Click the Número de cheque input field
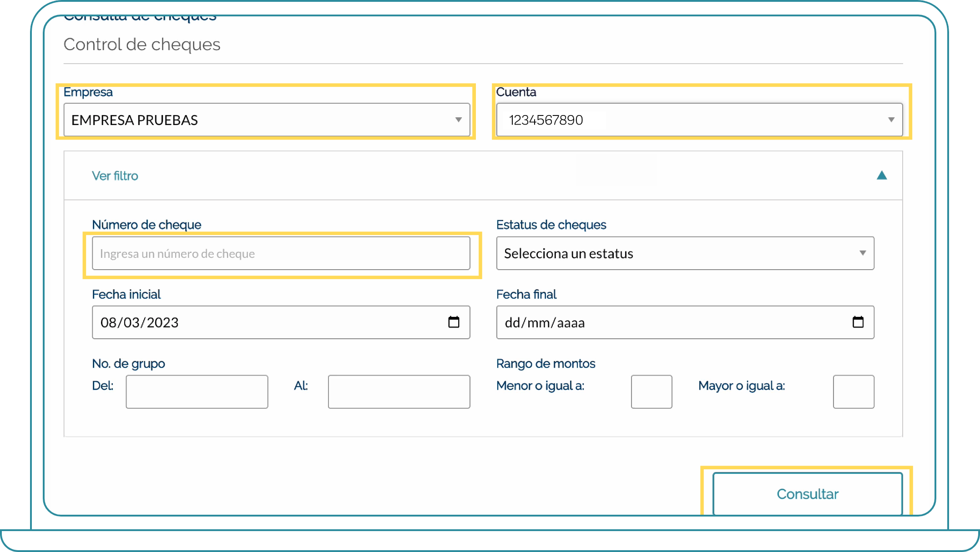The width and height of the screenshot is (980, 552). pyautogui.click(x=281, y=253)
